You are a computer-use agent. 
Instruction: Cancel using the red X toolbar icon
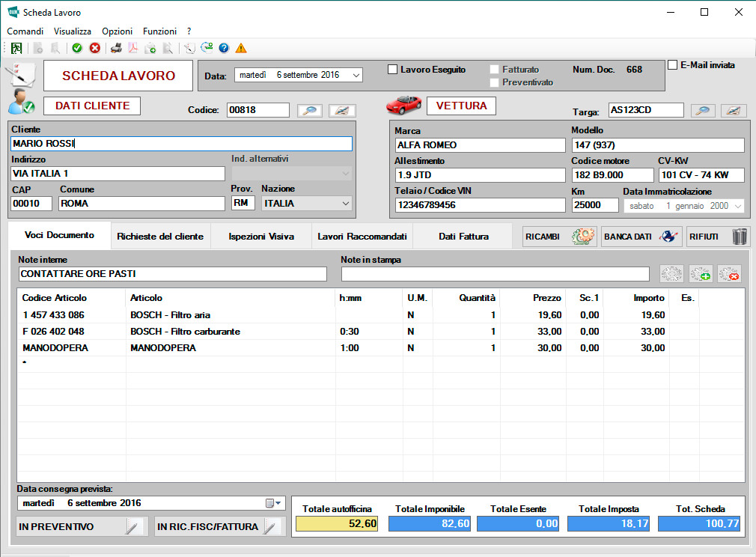(95, 48)
